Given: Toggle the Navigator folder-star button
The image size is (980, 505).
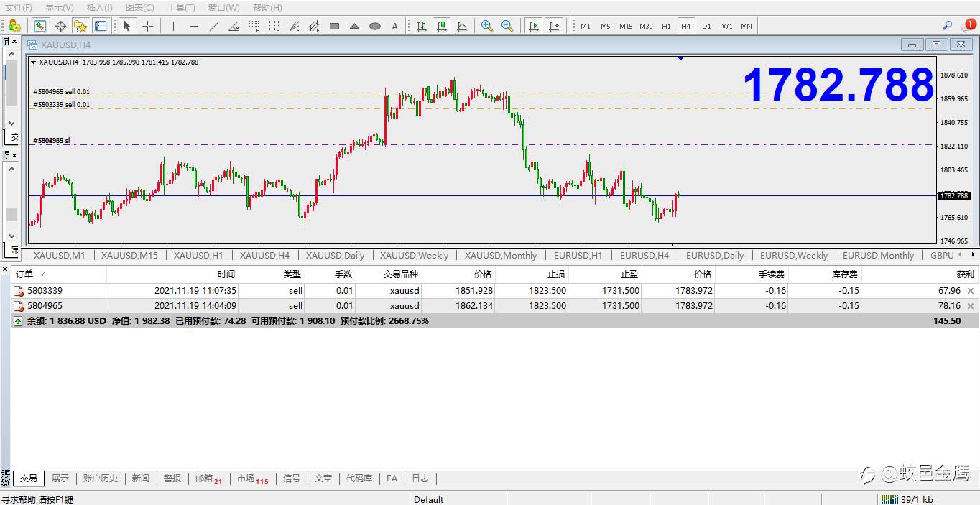Looking at the screenshot, I should [80, 26].
